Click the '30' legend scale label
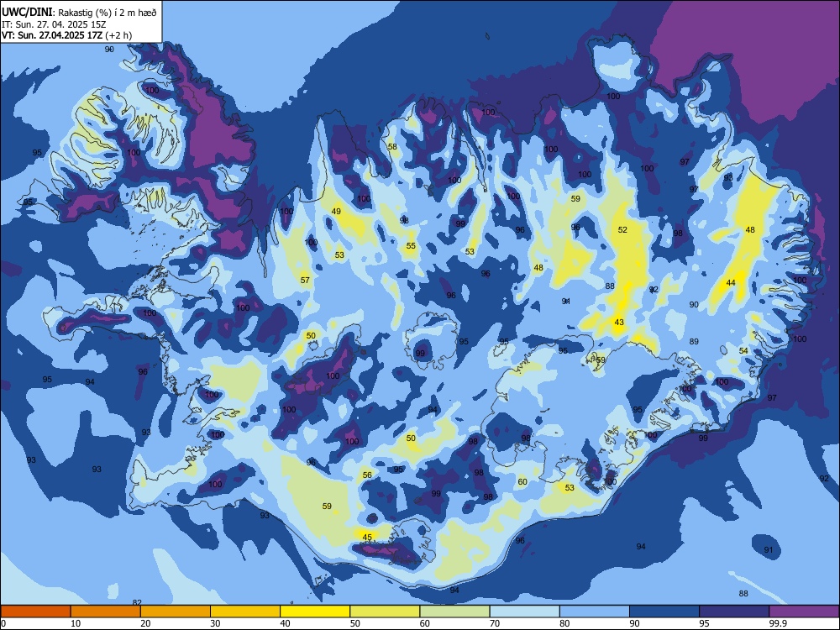Image resolution: width=840 pixels, height=630 pixels. click(215, 623)
